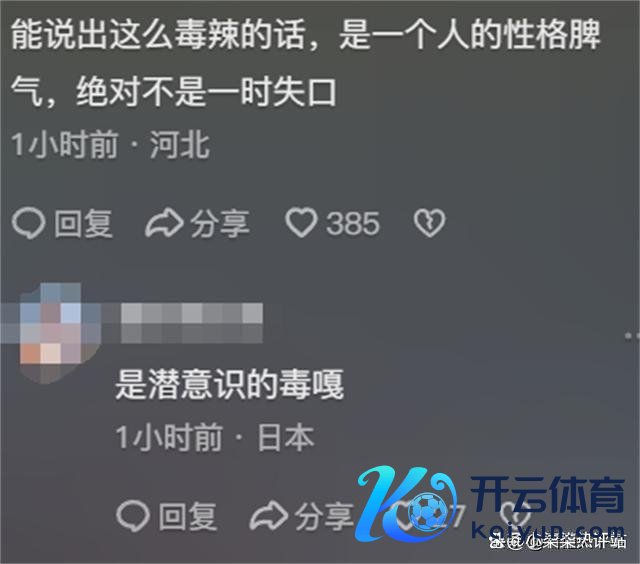Open the koiyun.com watermark link

pyautogui.click(x=548, y=530)
